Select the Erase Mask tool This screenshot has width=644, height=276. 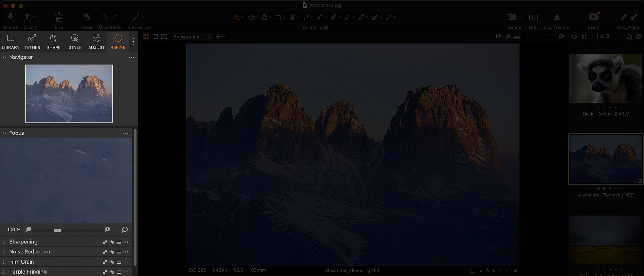347,17
